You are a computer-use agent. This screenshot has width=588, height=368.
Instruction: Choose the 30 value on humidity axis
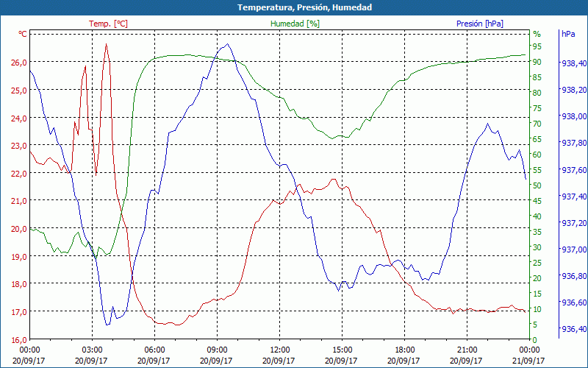click(537, 247)
